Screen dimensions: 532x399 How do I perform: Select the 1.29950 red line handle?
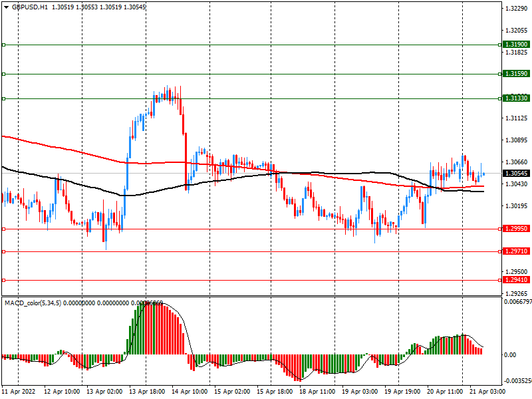coord(3,229)
